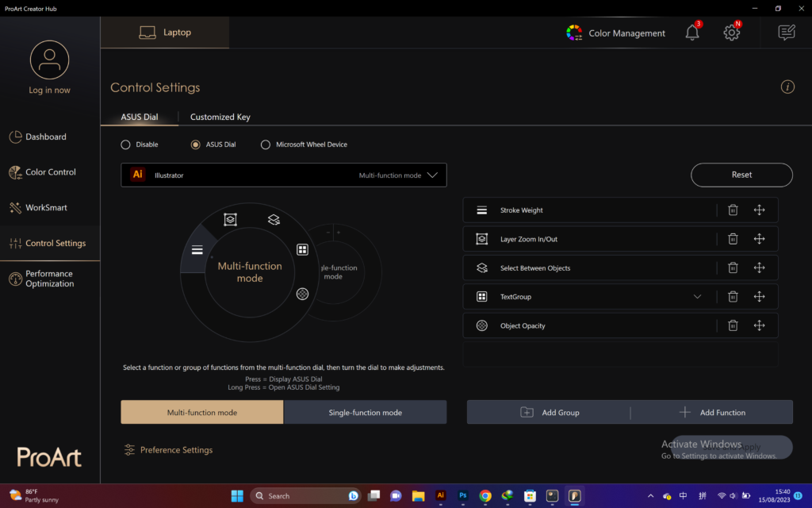Open the ASUS Dial tab
This screenshot has height=508, width=812.
pyautogui.click(x=140, y=117)
